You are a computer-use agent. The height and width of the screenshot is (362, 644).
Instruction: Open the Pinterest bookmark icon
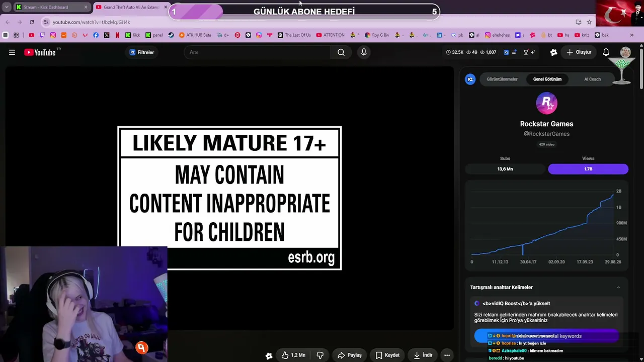237,35
